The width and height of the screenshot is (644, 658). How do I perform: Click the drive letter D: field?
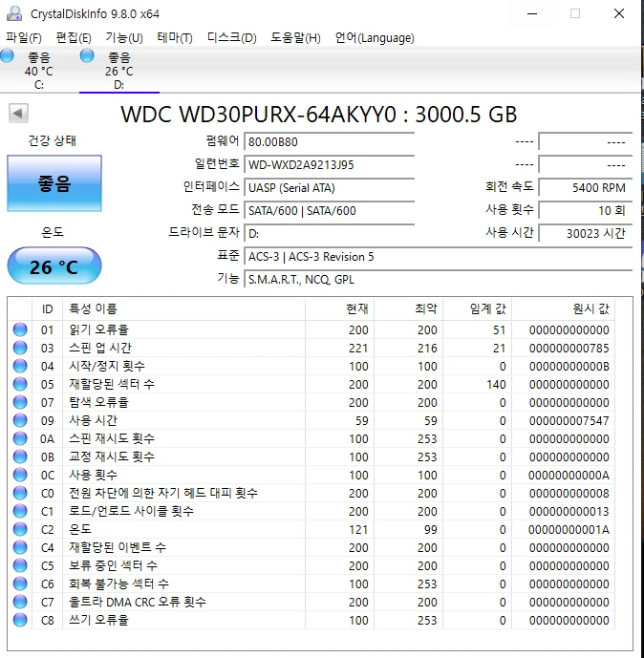[x=330, y=233]
